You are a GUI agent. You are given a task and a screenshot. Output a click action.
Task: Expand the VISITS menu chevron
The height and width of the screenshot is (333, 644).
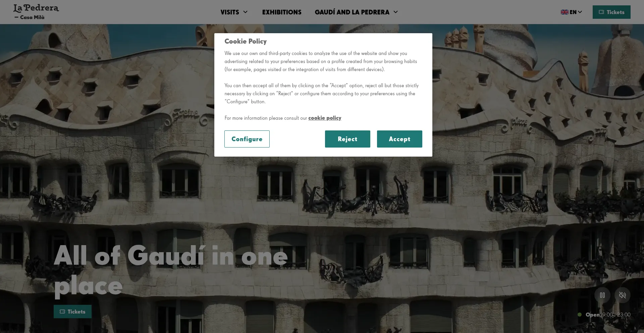click(246, 12)
